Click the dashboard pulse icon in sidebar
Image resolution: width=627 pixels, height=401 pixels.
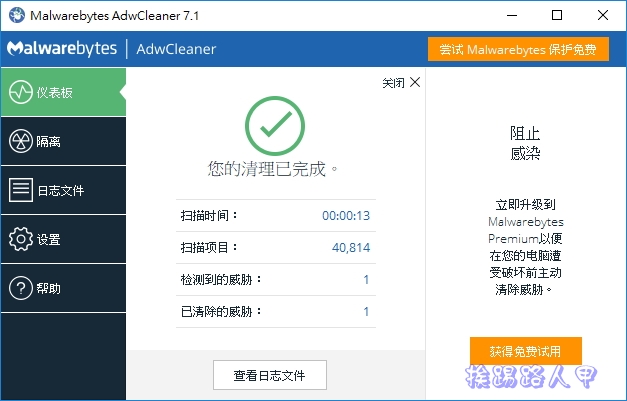coord(21,93)
